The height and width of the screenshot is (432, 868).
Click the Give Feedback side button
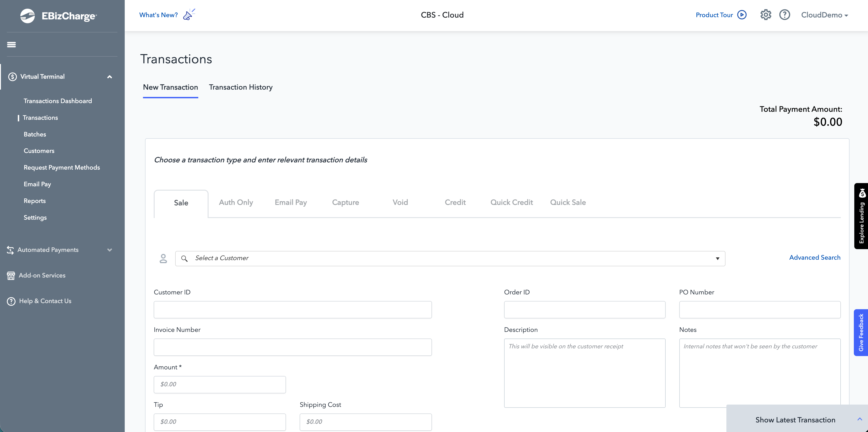coord(861,333)
